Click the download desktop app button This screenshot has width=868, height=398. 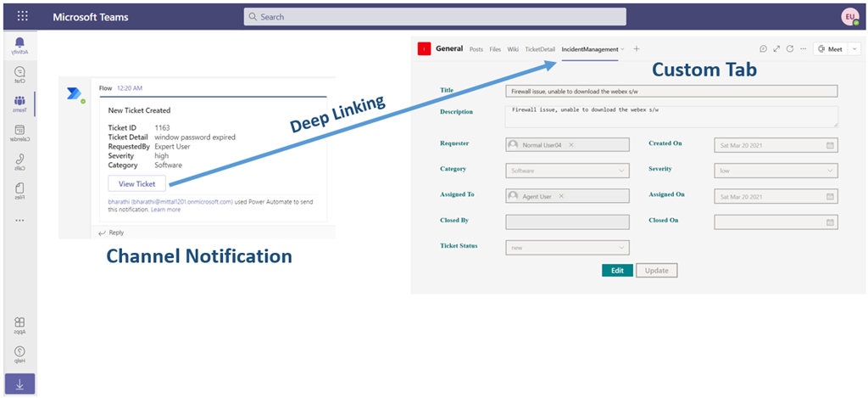20,384
